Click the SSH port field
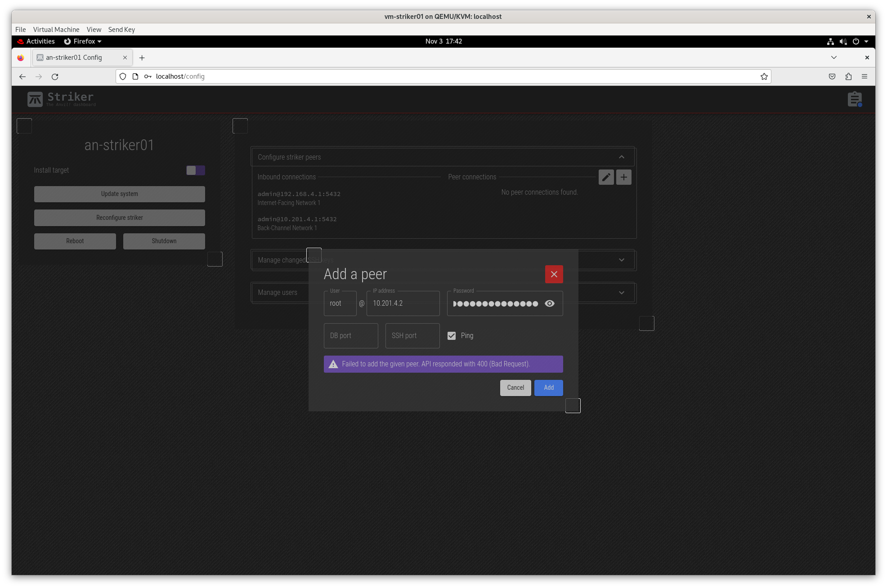887x588 pixels. [x=412, y=336]
